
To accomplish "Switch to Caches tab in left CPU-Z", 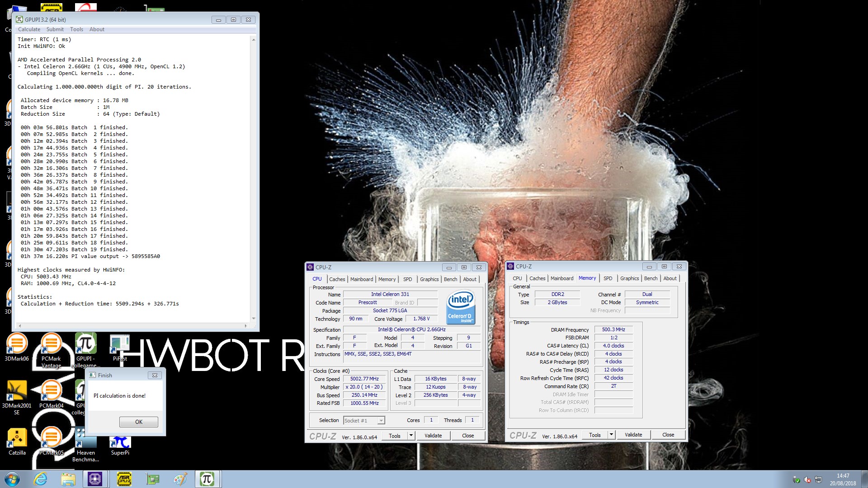I will (x=337, y=279).
